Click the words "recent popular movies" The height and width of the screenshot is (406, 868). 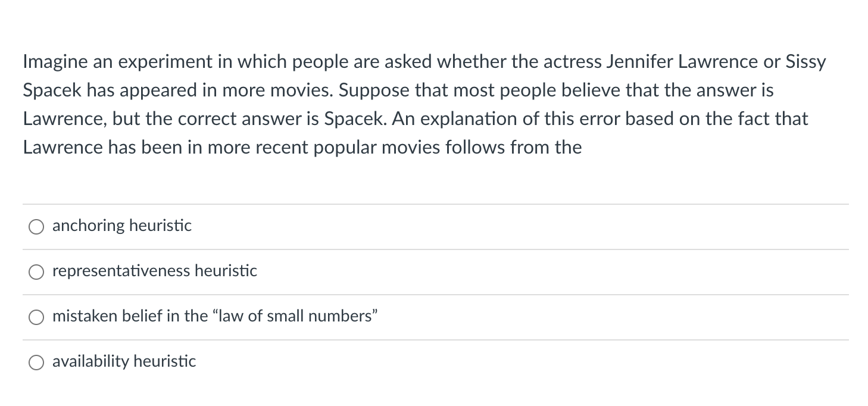[x=332, y=148]
